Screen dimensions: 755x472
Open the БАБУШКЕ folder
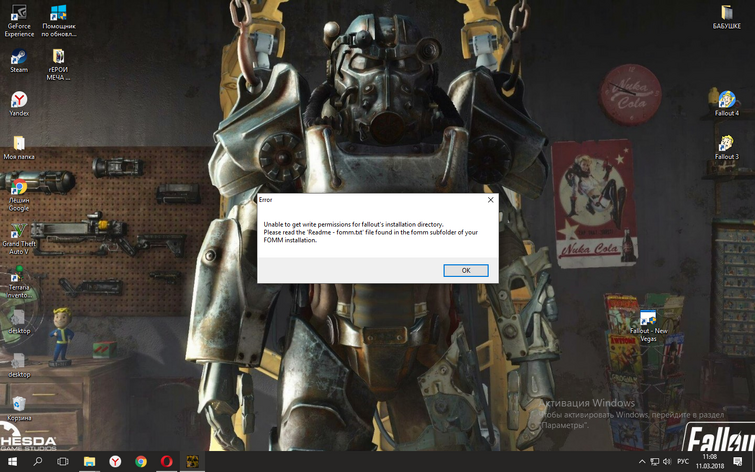[727, 17]
